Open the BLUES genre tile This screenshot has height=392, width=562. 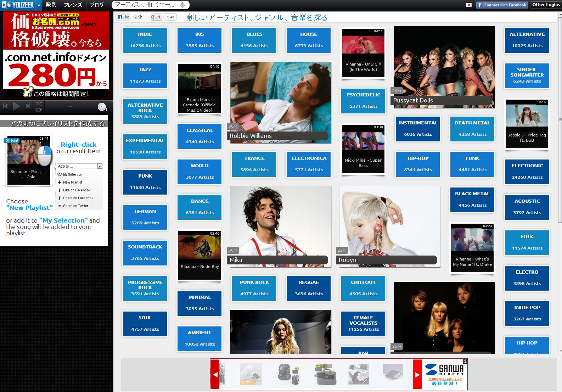254,40
